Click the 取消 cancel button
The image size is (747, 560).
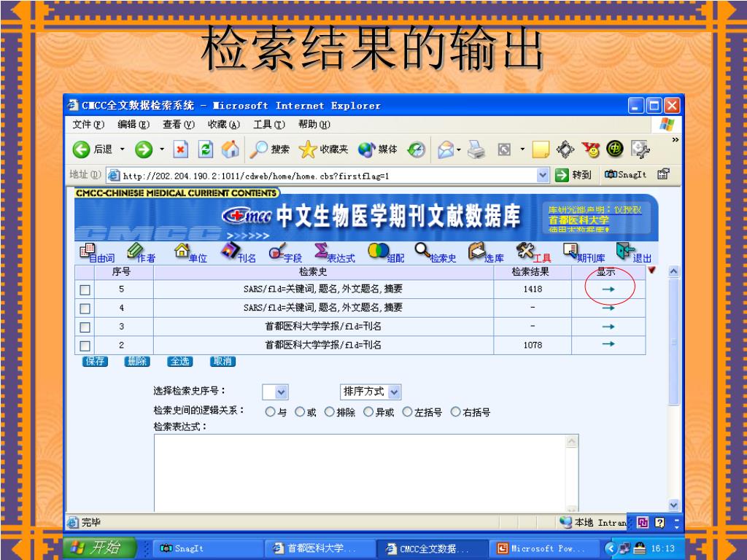(x=222, y=362)
